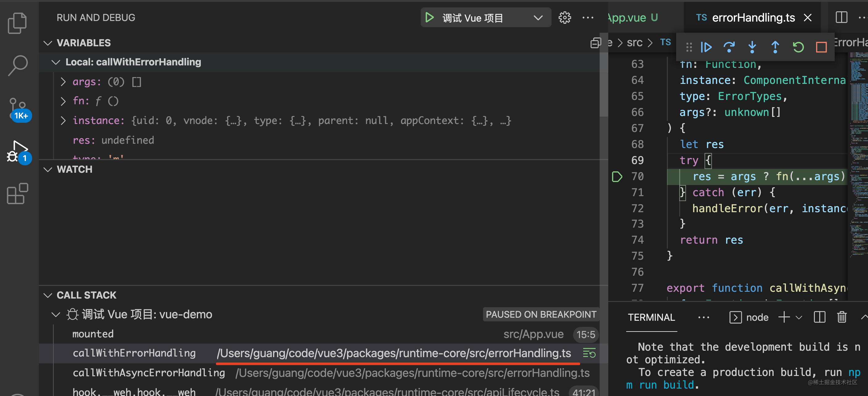The width and height of the screenshot is (868, 396).
Task: Collapse the WATCH section
Action: click(48, 169)
